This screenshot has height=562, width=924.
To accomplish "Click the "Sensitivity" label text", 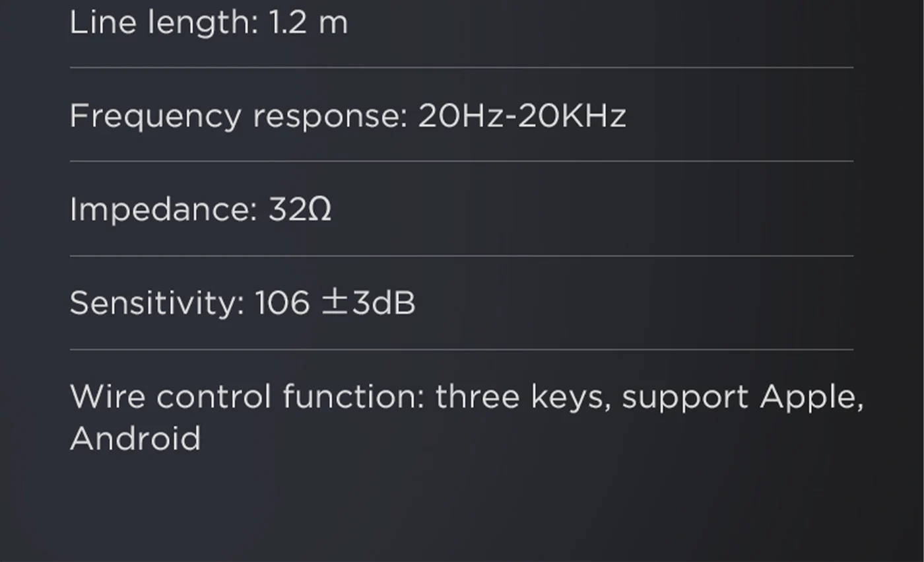I will [x=157, y=304].
